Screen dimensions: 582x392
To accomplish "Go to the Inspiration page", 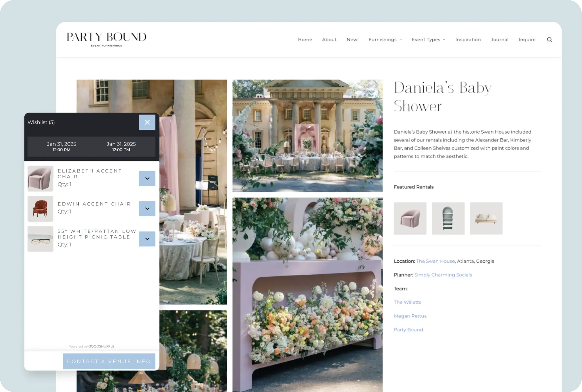I will click(x=468, y=40).
